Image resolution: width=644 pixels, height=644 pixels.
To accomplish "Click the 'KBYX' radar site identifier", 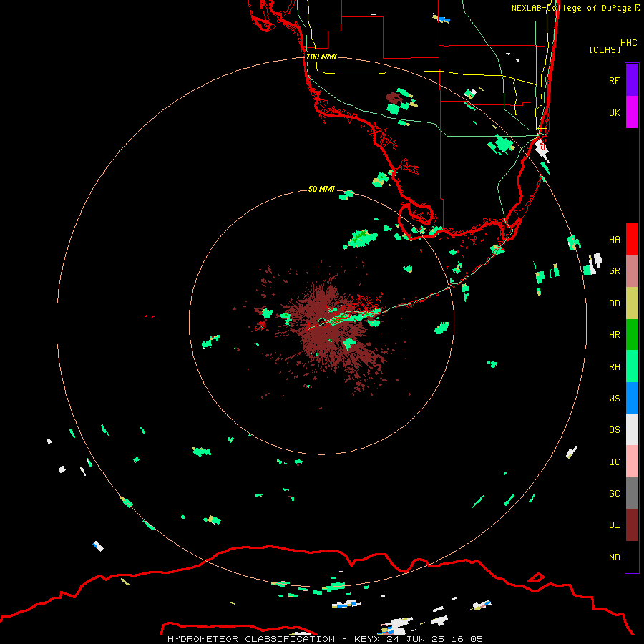I will (x=367, y=639).
